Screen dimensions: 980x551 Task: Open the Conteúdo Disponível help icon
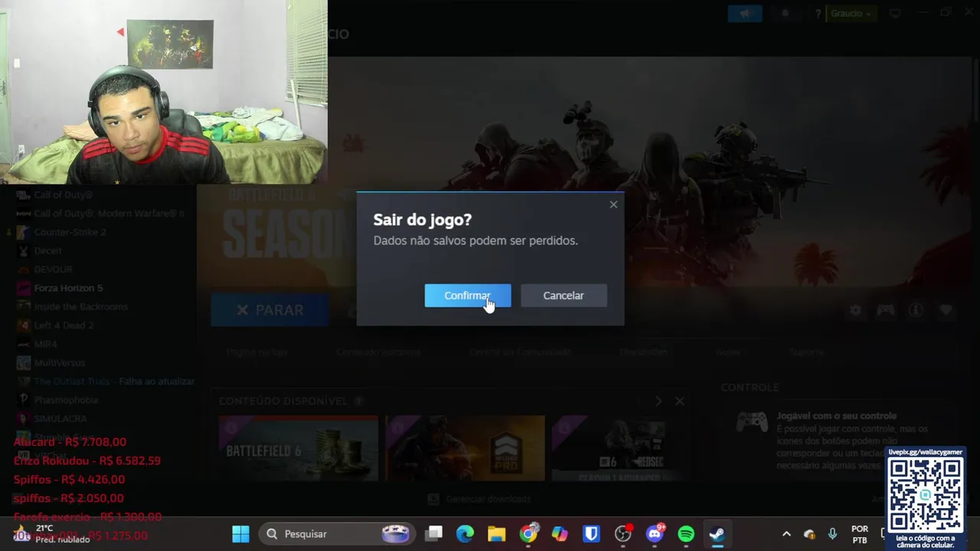(x=358, y=401)
